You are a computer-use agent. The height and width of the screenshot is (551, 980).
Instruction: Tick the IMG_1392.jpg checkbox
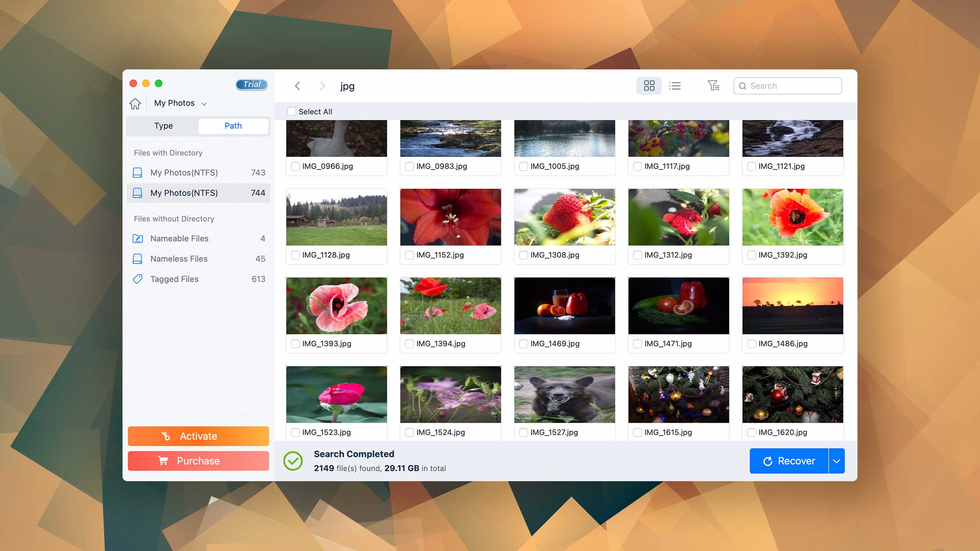pyautogui.click(x=751, y=255)
